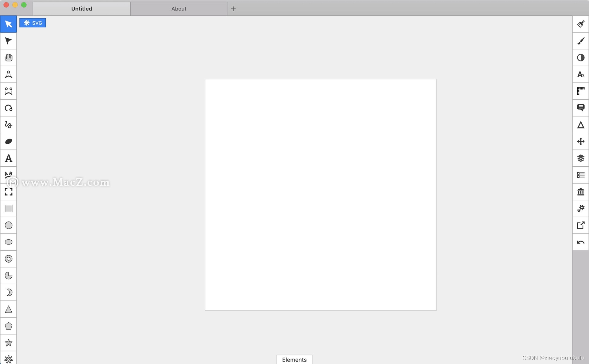
Task: Toggle the ruler/measure tool
Action: point(581,91)
